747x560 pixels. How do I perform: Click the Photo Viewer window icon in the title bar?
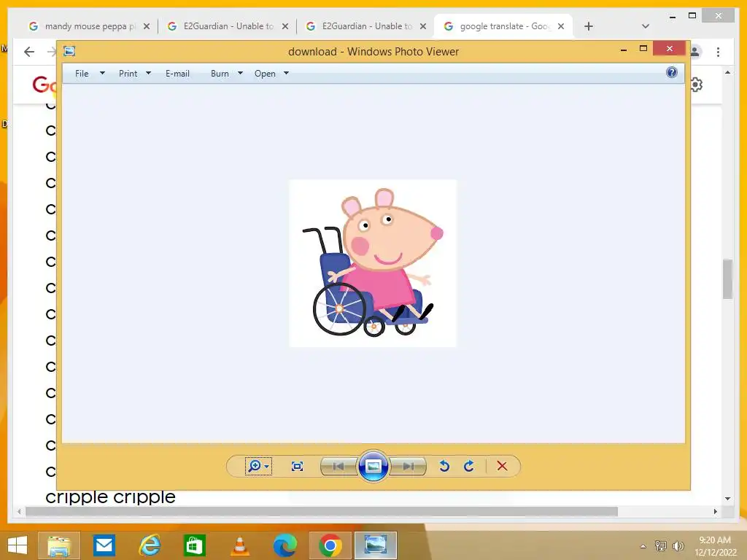69,51
